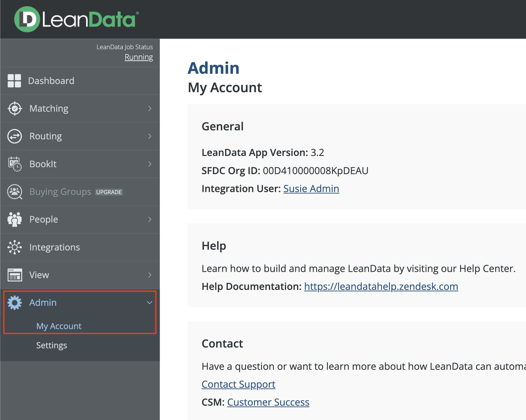Expand the Routing submenu arrow
The image size is (526, 420).
(x=150, y=136)
